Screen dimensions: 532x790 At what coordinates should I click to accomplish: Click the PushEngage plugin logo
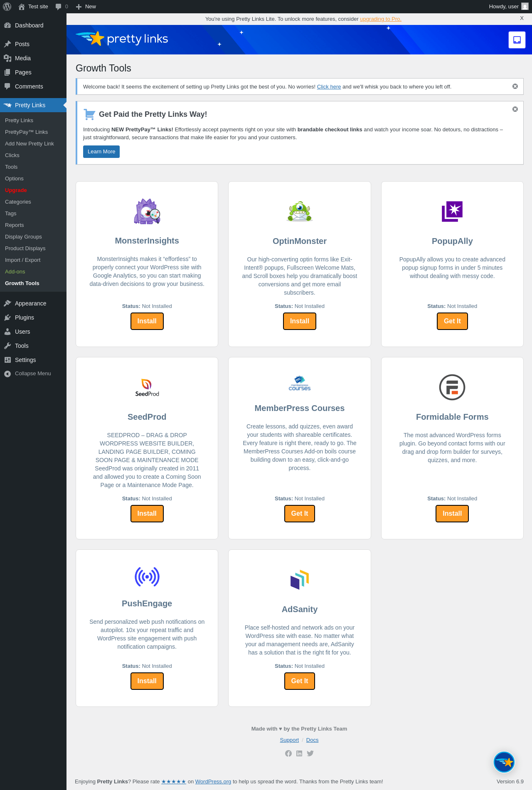pos(147,577)
